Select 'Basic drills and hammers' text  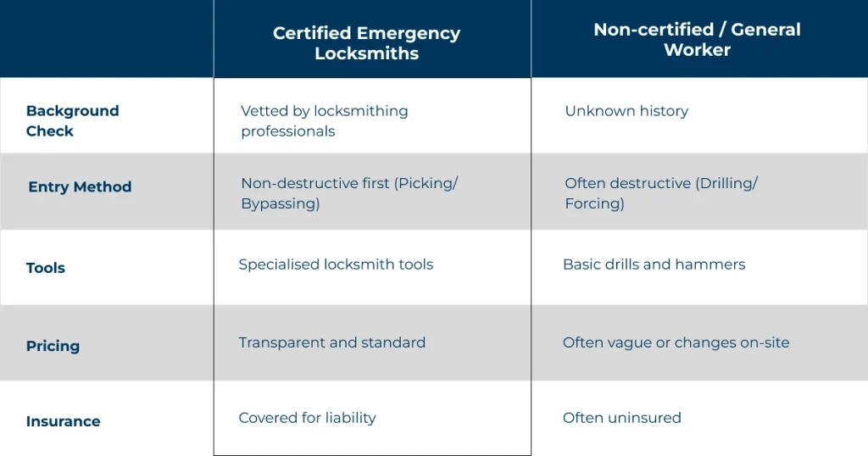click(654, 264)
